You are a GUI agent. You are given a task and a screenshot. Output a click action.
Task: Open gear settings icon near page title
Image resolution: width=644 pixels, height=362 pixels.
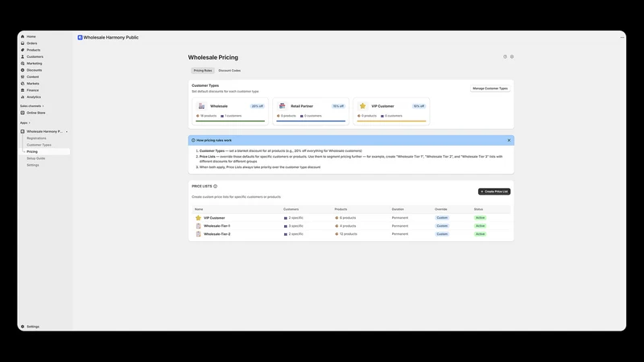tap(512, 56)
